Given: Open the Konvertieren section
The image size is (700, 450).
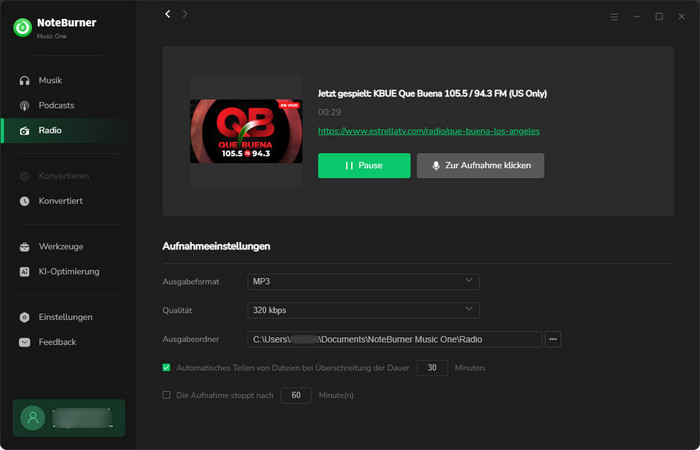Looking at the screenshot, I should pos(69,176).
